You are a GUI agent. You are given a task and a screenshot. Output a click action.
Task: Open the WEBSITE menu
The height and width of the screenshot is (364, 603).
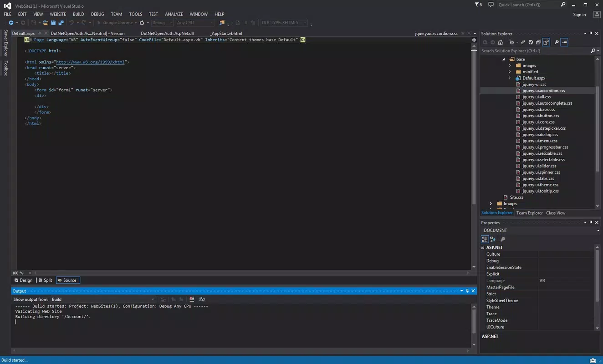pyautogui.click(x=58, y=14)
